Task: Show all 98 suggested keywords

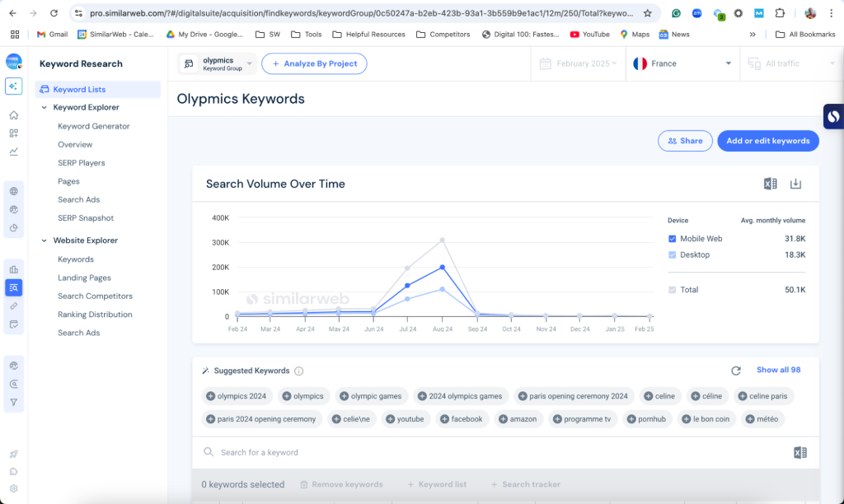Action: coord(778,370)
